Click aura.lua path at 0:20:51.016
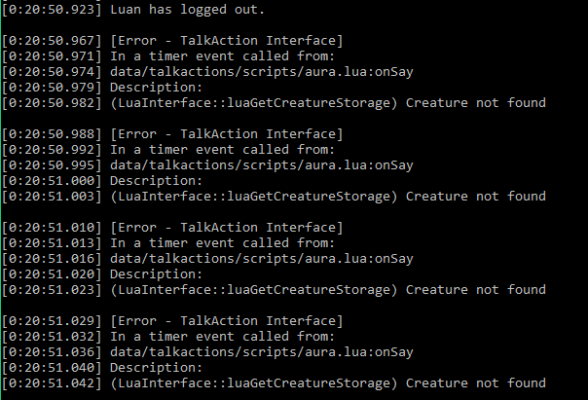 click(262, 258)
